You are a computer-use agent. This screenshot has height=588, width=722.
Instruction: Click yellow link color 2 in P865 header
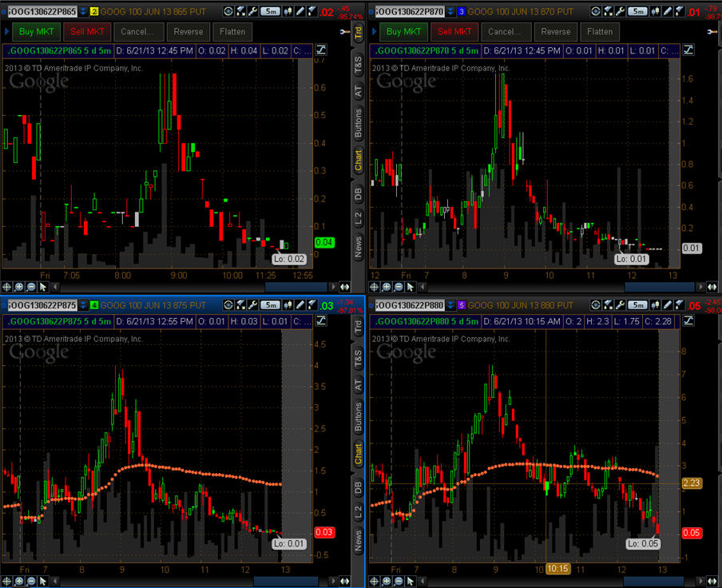[94, 11]
